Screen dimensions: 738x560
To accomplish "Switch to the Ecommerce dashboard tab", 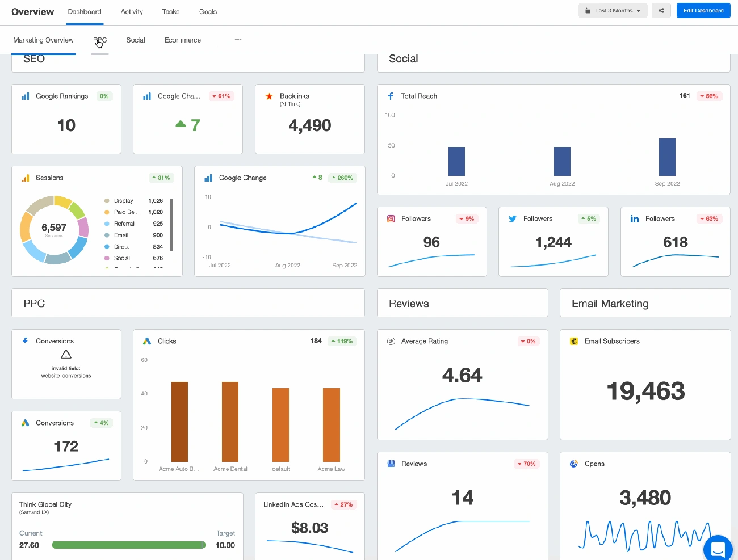I will click(x=182, y=40).
